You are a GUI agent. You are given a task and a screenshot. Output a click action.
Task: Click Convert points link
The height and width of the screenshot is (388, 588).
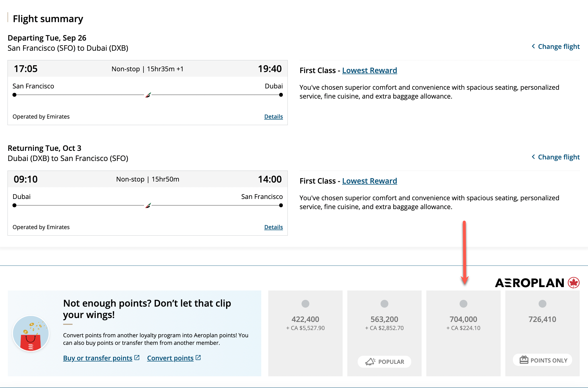point(170,358)
